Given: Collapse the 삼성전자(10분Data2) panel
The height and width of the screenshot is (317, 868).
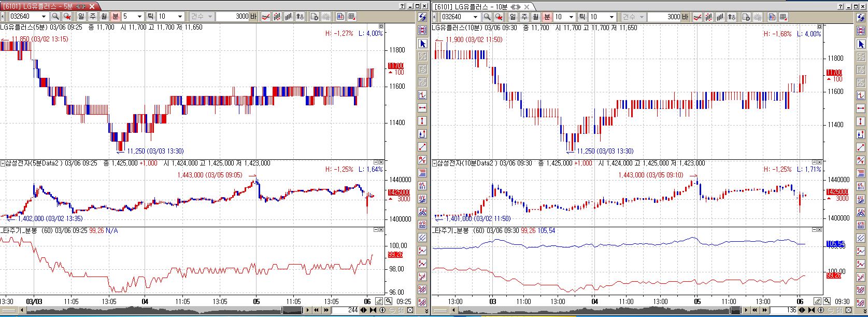Looking at the screenshot, I should pyautogui.click(x=814, y=162).
